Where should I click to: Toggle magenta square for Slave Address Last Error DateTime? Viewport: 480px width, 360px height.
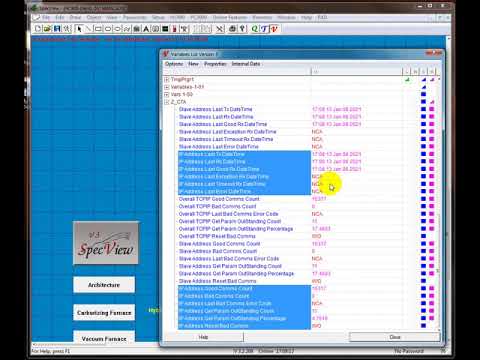[432, 147]
